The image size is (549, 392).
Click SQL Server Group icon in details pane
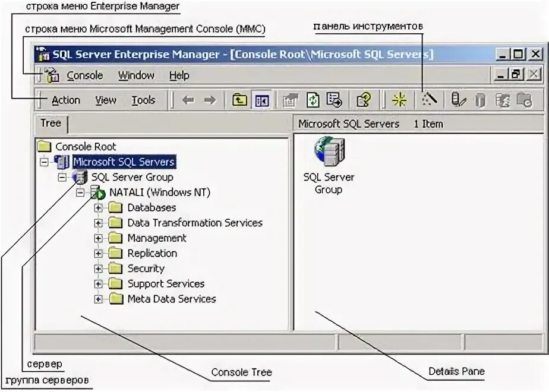point(330,151)
